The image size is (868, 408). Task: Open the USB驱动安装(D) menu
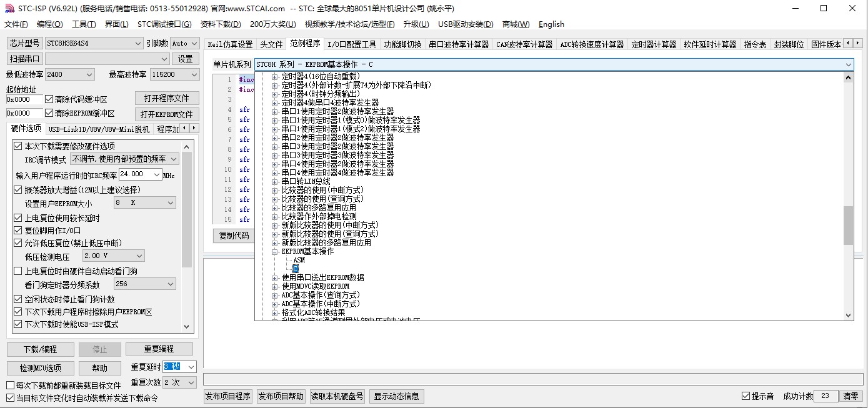click(x=466, y=24)
